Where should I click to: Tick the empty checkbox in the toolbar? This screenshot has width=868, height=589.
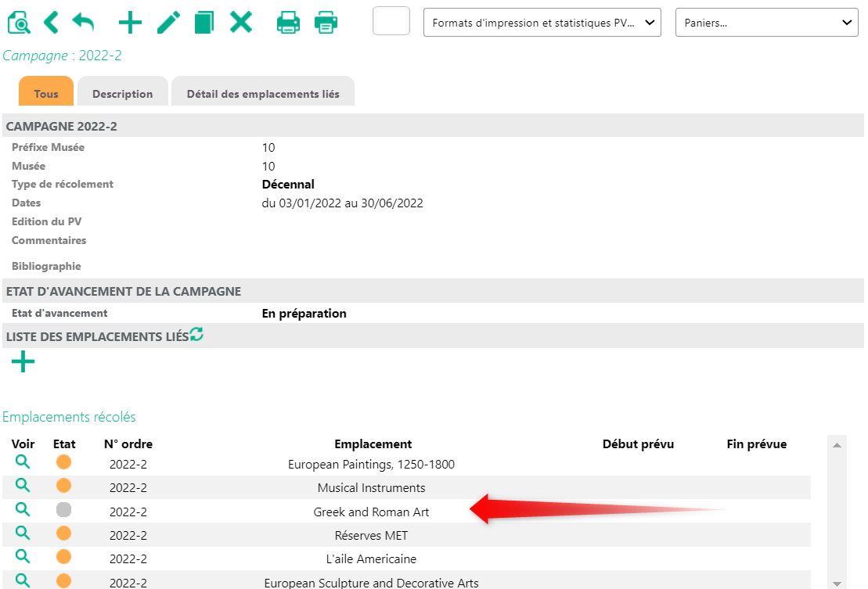coord(391,21)
